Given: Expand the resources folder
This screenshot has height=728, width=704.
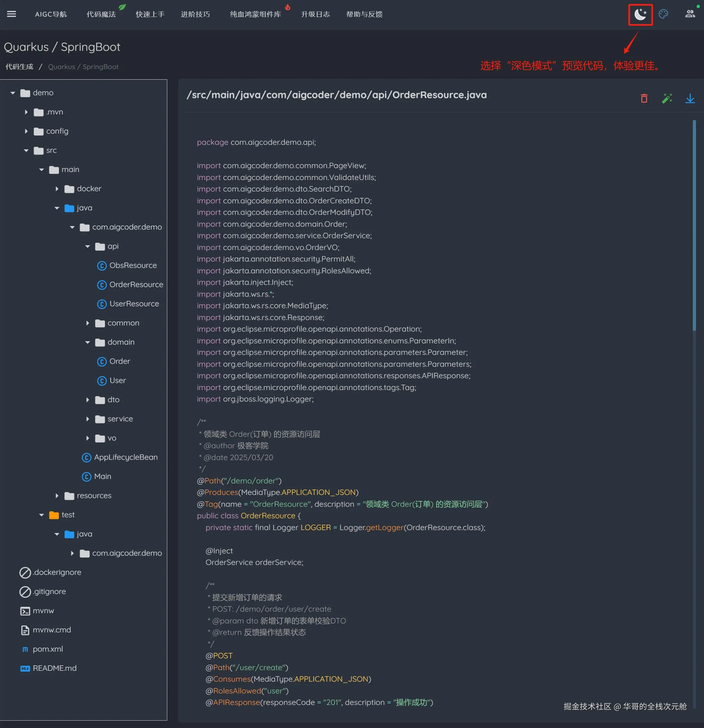Looking at the screenshot, I should pos(57,496).
